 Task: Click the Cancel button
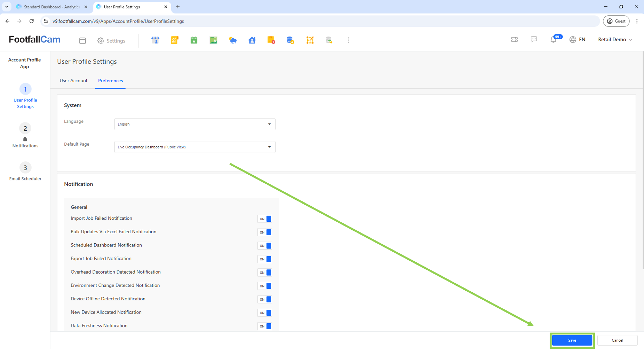(617, 340)
